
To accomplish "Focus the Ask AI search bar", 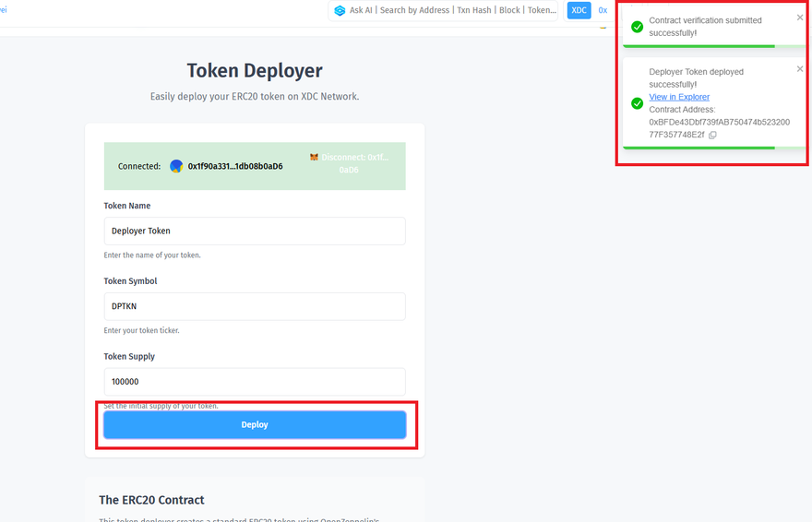I will click(x=452, y=10).
